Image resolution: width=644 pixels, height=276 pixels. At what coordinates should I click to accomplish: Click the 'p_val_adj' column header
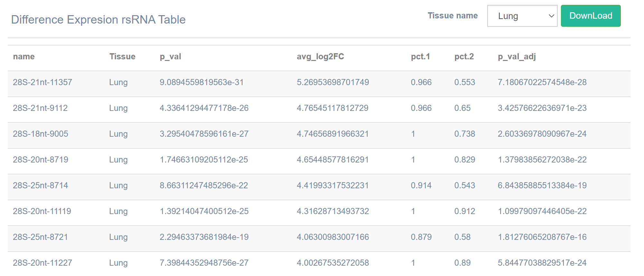pyautogui.click(x=517, y=57)
